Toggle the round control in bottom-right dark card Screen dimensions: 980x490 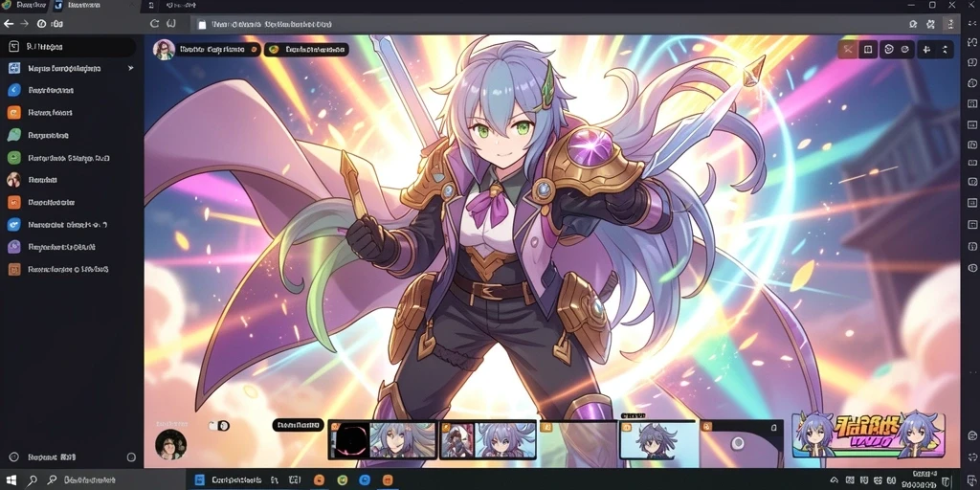pos(738,443)
